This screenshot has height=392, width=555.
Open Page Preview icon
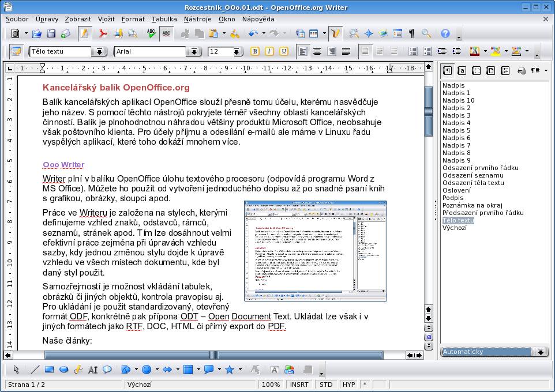[133, 33]
